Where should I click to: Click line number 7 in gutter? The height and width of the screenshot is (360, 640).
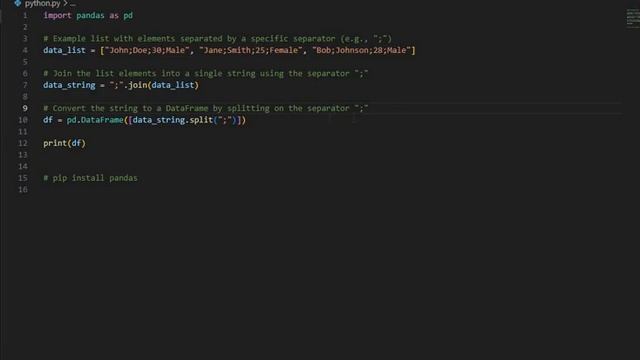[x=25, y=85]
